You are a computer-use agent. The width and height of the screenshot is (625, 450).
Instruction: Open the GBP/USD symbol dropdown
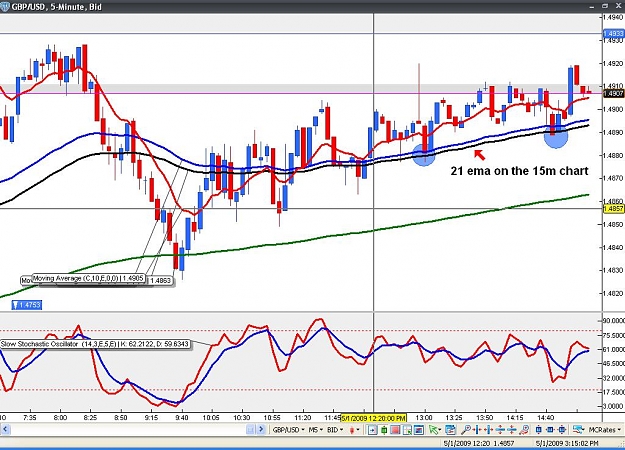tap(288, 430)
